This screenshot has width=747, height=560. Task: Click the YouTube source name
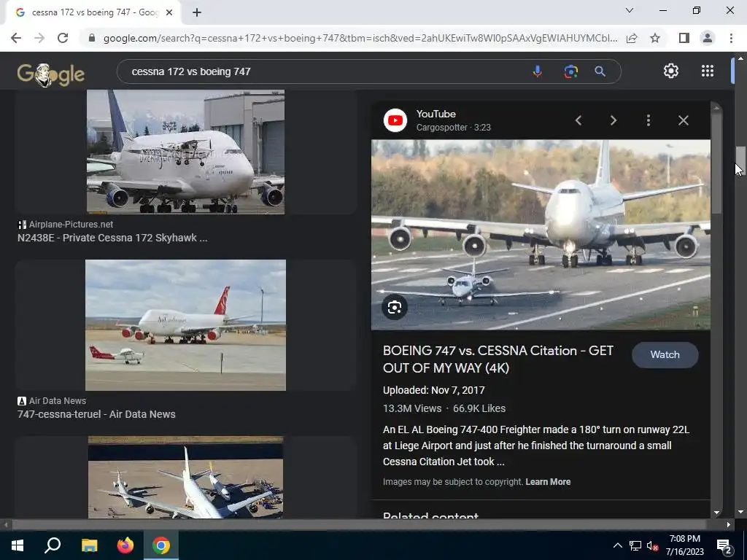[436, 114]
